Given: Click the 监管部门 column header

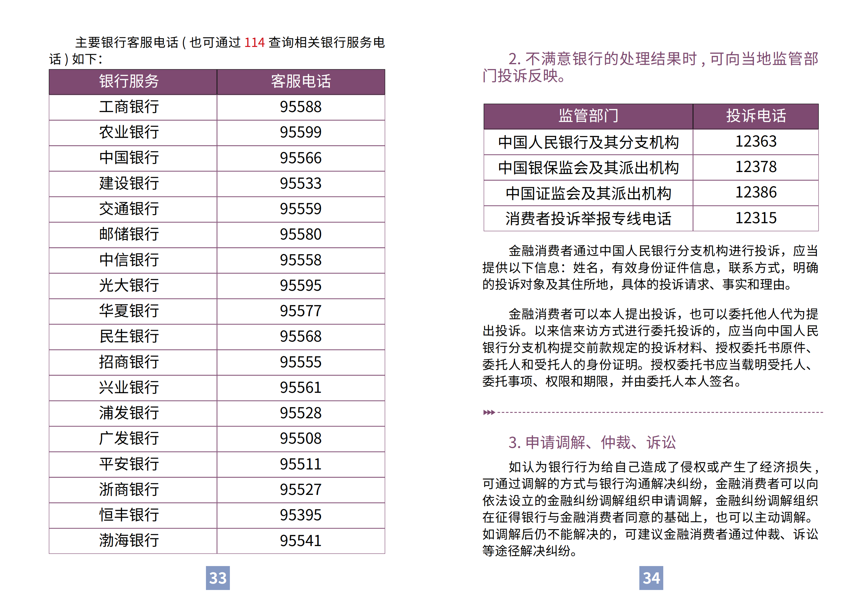Looking at the screenshot, I should (588, 116).
